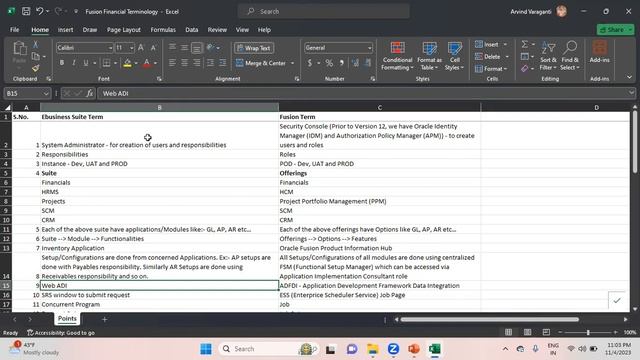Open the Formulas tab
The height and width of the screenshot is (360, 640).
[x=163, y=30]
